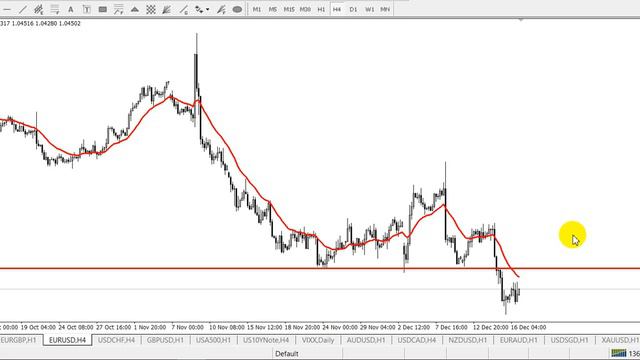Select the ellipse shape tool

[237, 9]
